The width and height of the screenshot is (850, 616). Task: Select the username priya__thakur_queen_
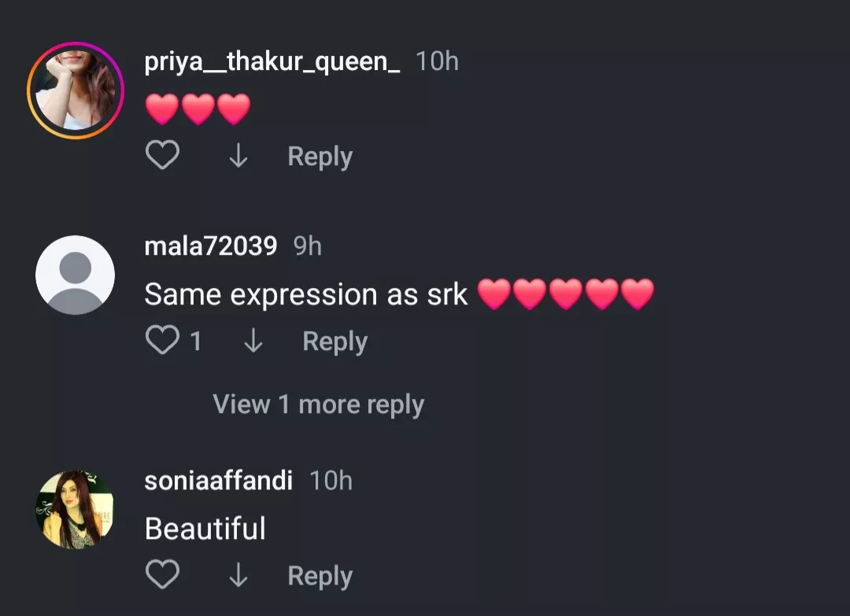274,61
